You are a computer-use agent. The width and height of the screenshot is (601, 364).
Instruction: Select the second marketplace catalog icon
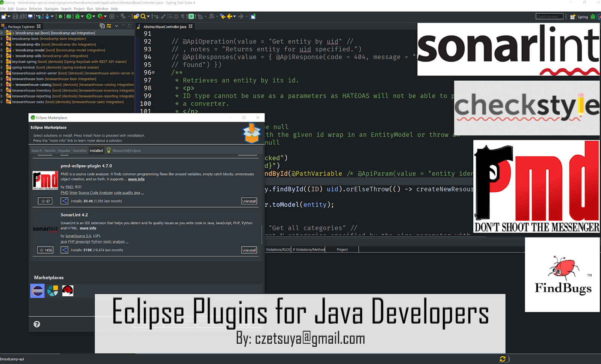53,291
